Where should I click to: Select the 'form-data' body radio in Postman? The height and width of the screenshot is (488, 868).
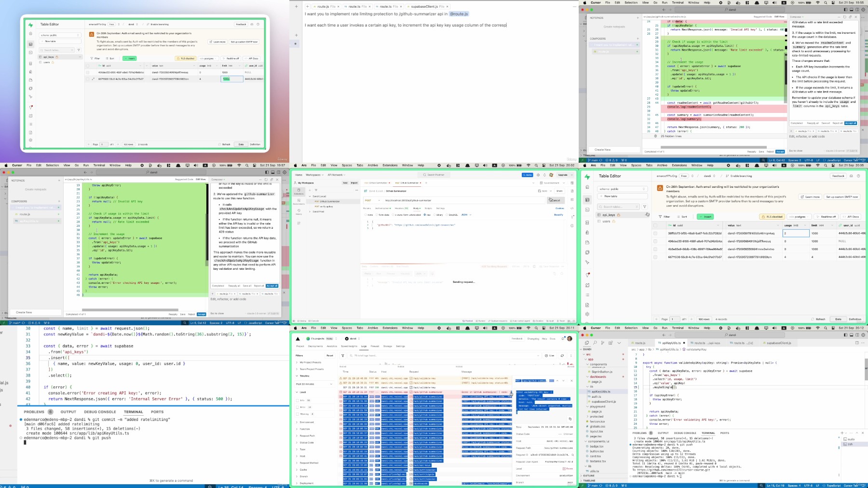(x=377, y=215)
